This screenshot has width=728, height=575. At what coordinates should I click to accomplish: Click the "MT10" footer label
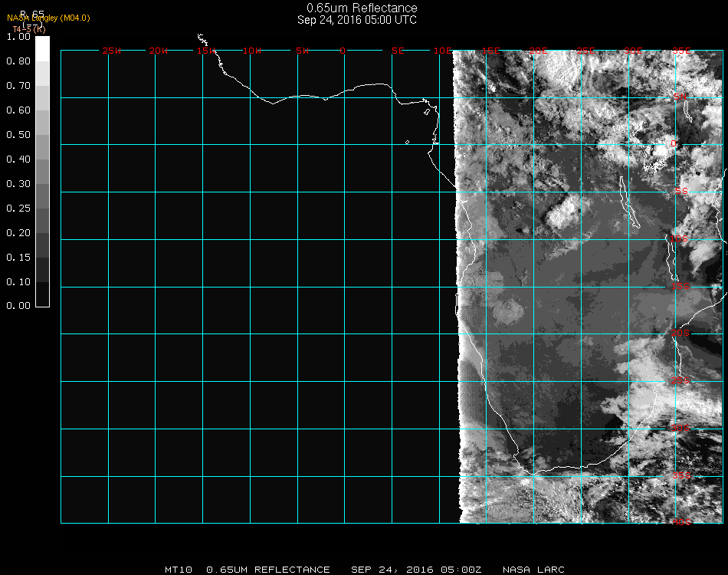click(x=178, y=570)
